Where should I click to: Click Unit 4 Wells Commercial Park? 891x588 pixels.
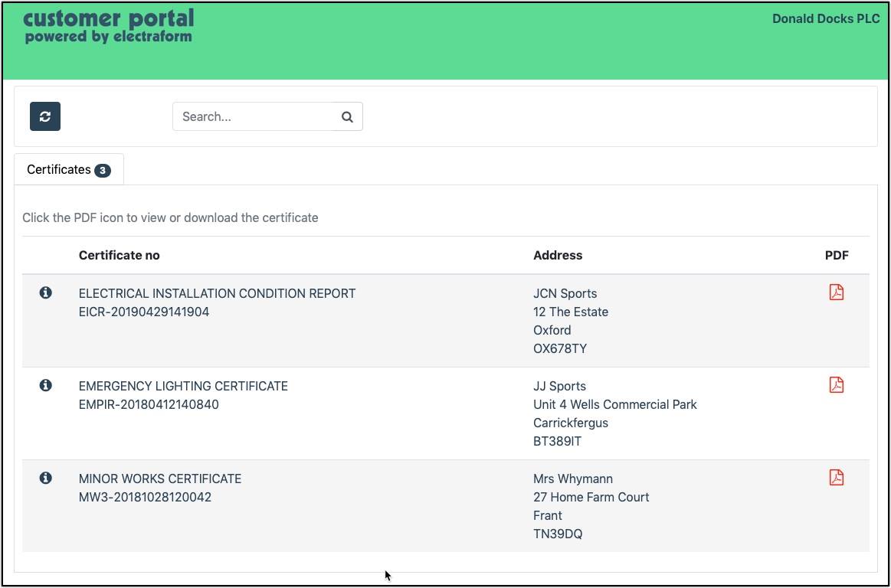pyautogui.click(x=615, y=404)
